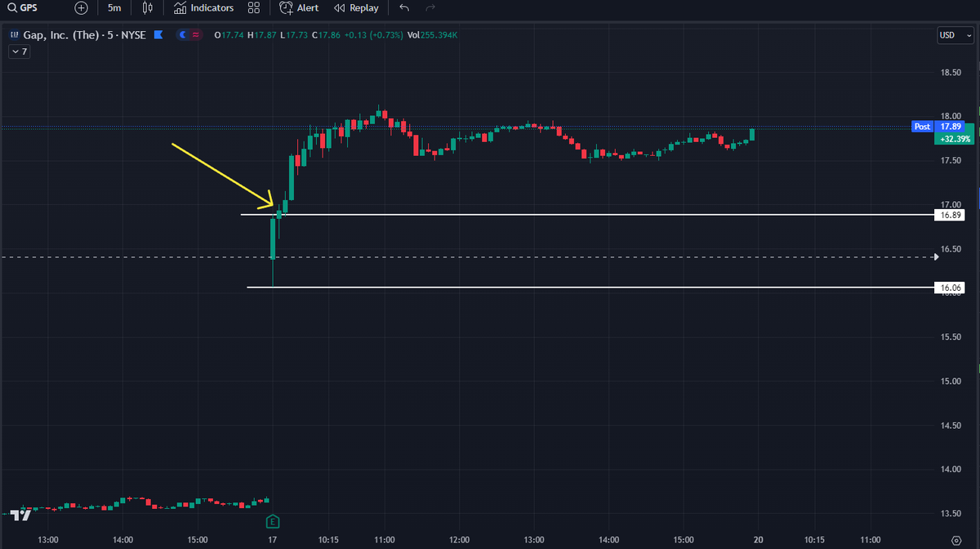980x549 pixels.
Task: Click the Post session label
Action: 922,127
